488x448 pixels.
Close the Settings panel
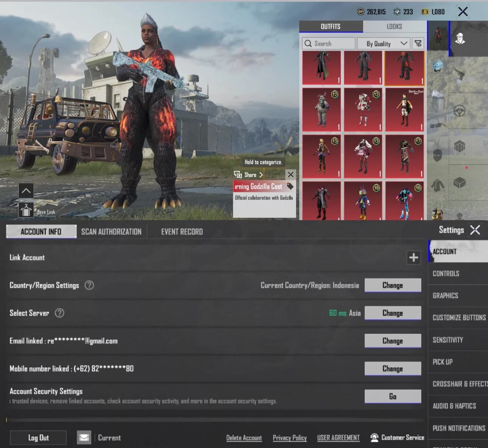[475, 230]
